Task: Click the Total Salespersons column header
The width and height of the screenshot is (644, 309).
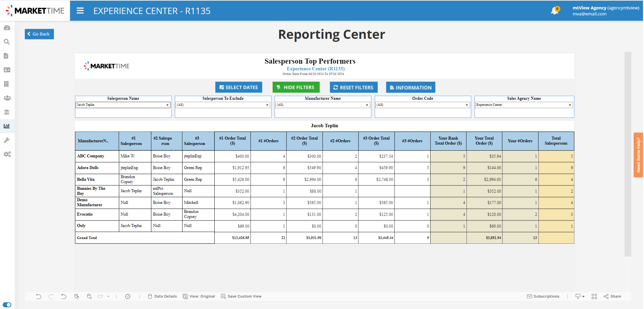Action: [556, 141]
